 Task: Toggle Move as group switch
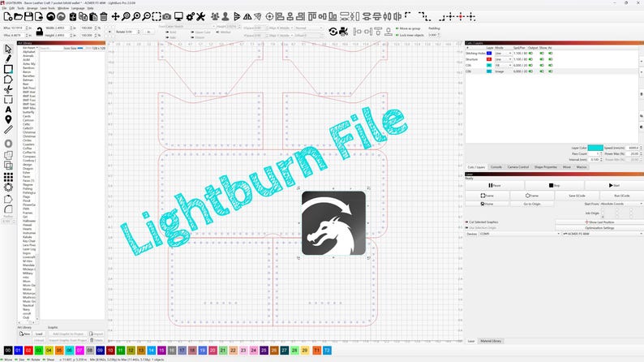pos(397,28)
